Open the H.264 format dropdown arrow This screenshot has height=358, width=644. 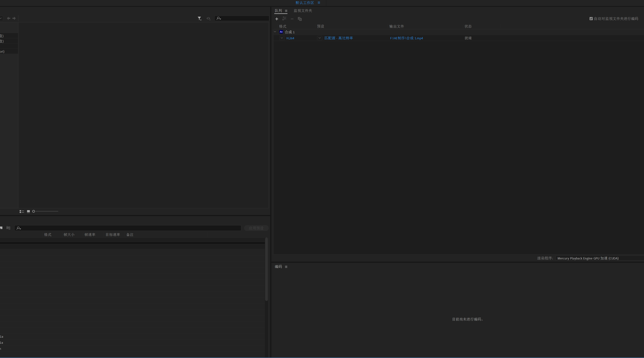pyautogui.click(x=282, y=38)
